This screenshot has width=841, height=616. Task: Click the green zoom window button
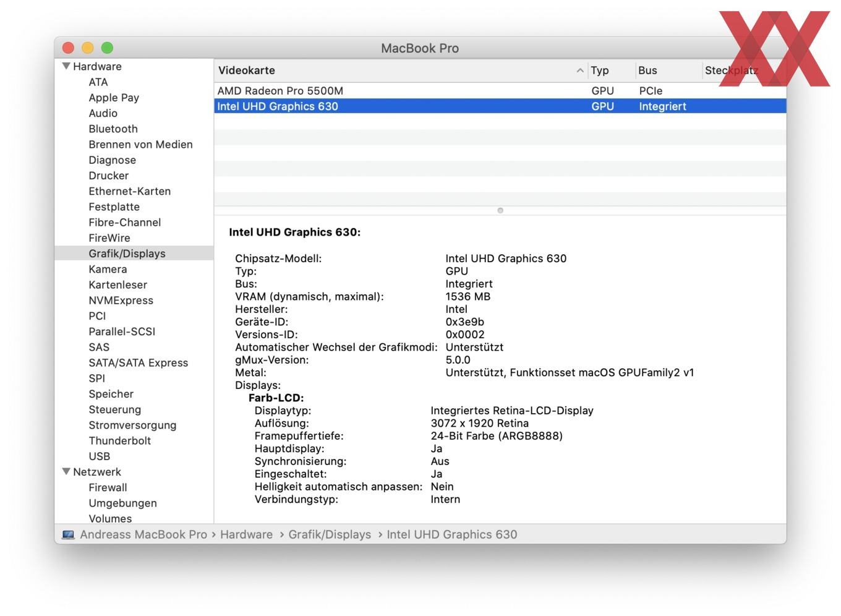[x=107, y=48]
